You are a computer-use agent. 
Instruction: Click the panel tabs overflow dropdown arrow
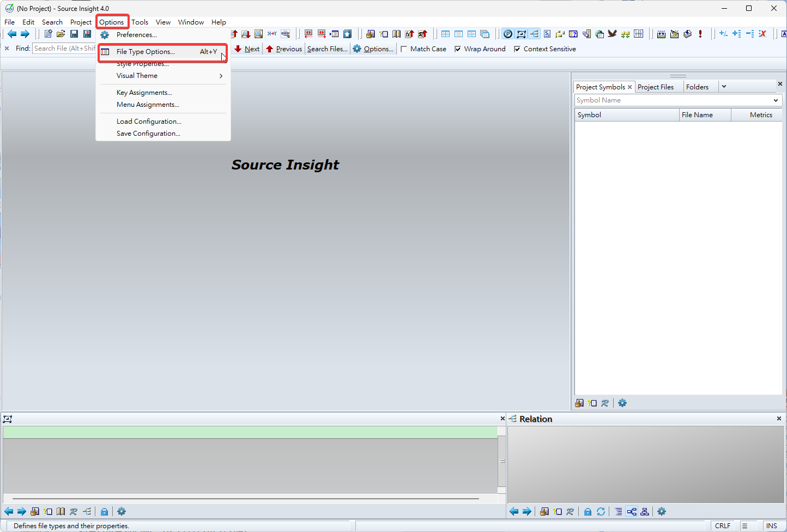click(724, 87)
